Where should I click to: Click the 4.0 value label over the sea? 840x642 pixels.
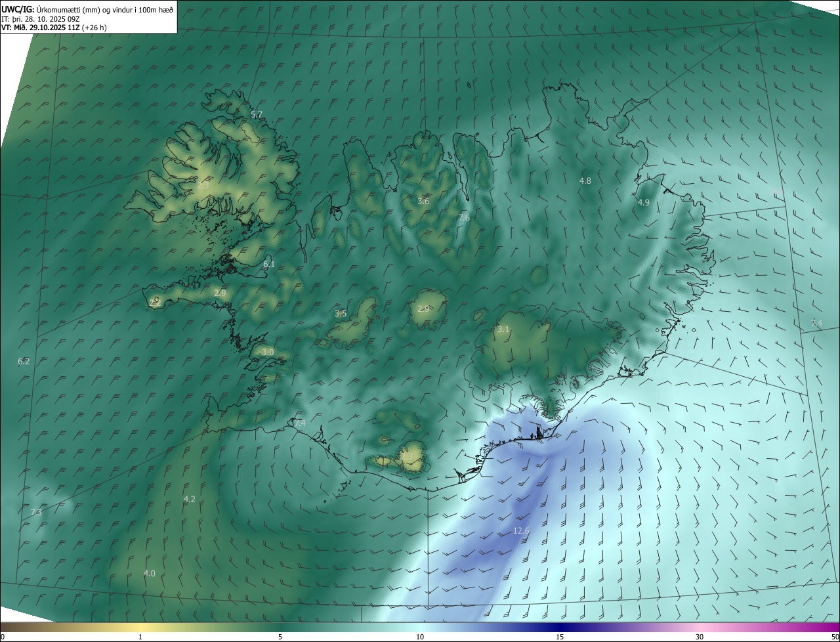150,573
